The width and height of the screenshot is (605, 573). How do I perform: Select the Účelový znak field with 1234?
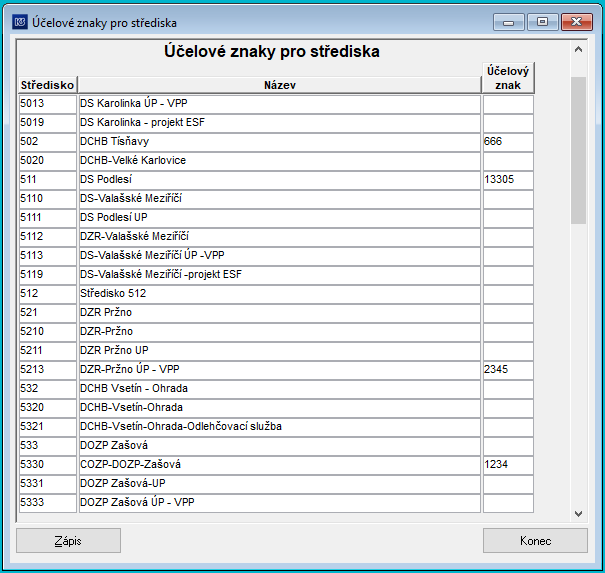point(508,465)
